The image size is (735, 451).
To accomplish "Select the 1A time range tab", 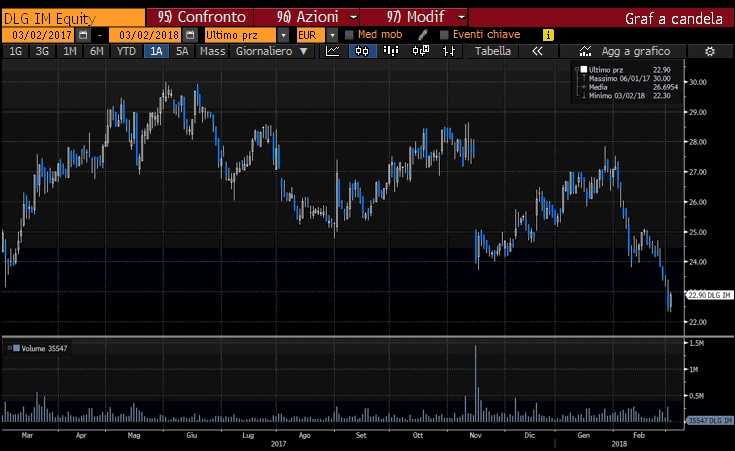I will coord(156,51).
